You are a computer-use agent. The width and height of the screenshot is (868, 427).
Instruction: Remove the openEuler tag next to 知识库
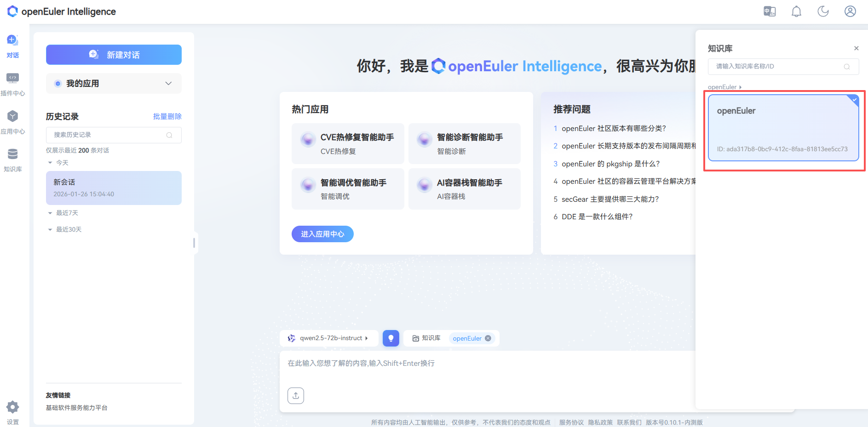(488, 338)
